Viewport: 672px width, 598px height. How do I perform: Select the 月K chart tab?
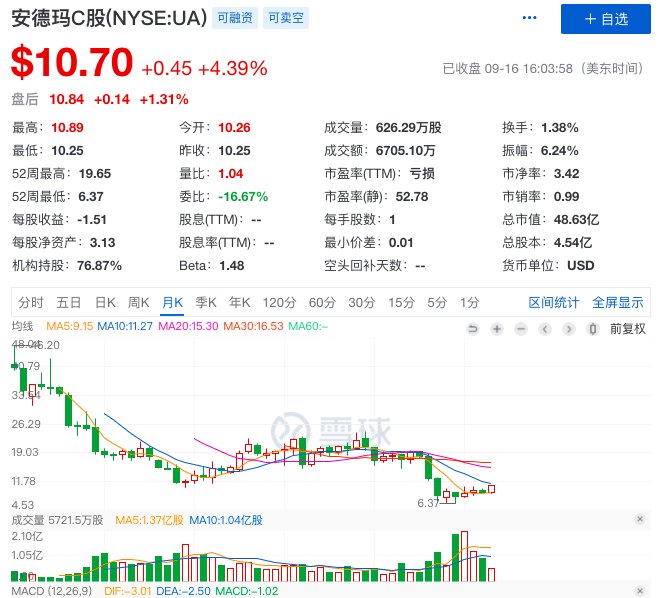pyautogui.click(x=172, y=303)
